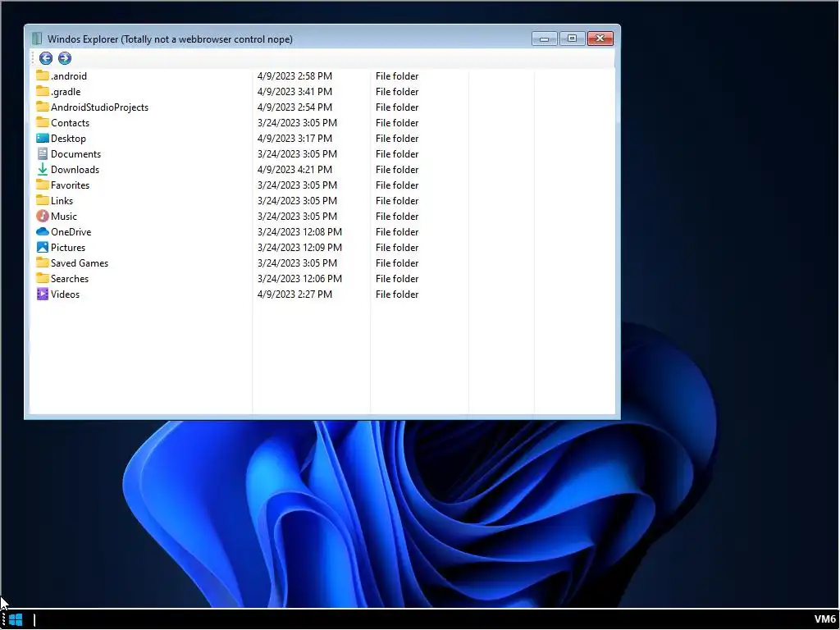The image size is (840, 630).
Task: Close the Windos Explorer window
Action: pyautogui.click(x=600, y=39)
